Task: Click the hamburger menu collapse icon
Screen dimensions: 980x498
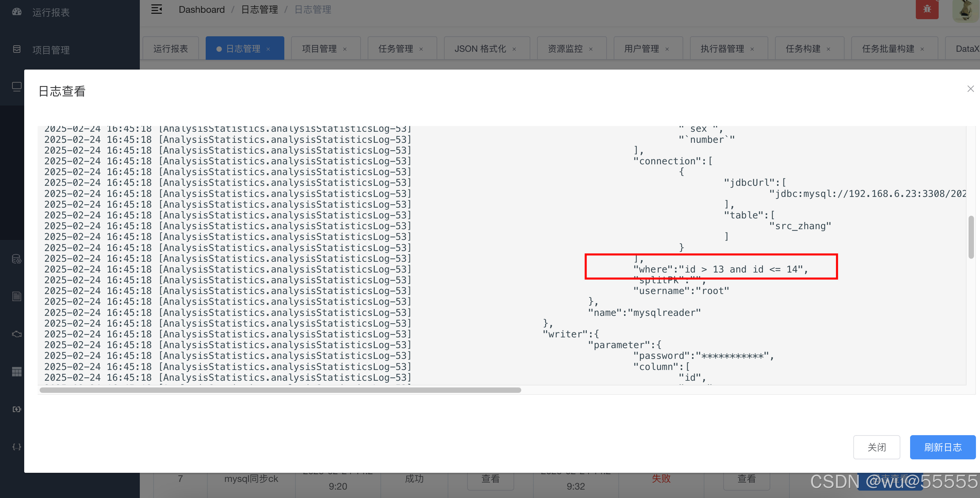Action: point(156,9)
